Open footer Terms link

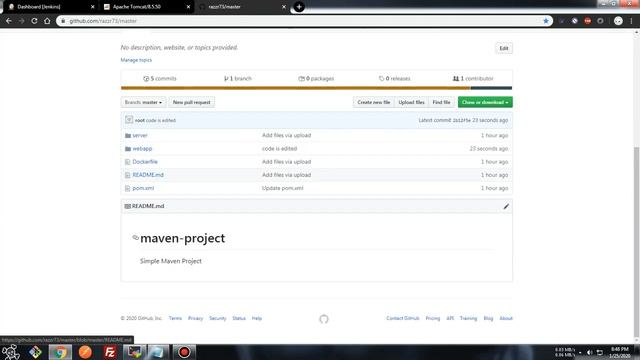pyautogui.click(x=175, y=318)
